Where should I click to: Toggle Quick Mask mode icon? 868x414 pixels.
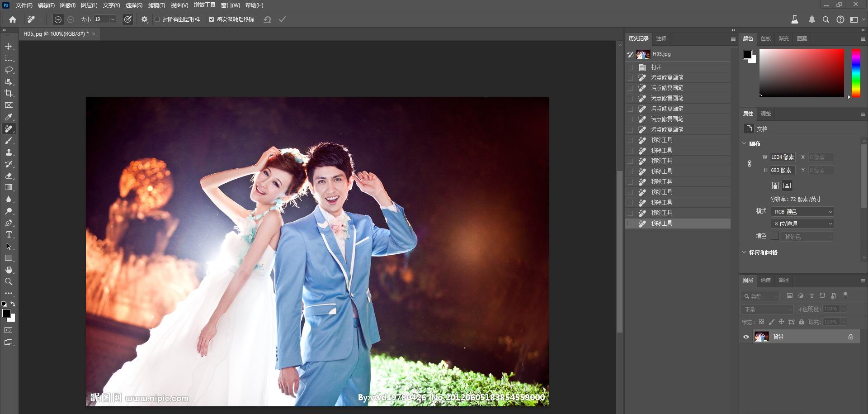(9, 330)
